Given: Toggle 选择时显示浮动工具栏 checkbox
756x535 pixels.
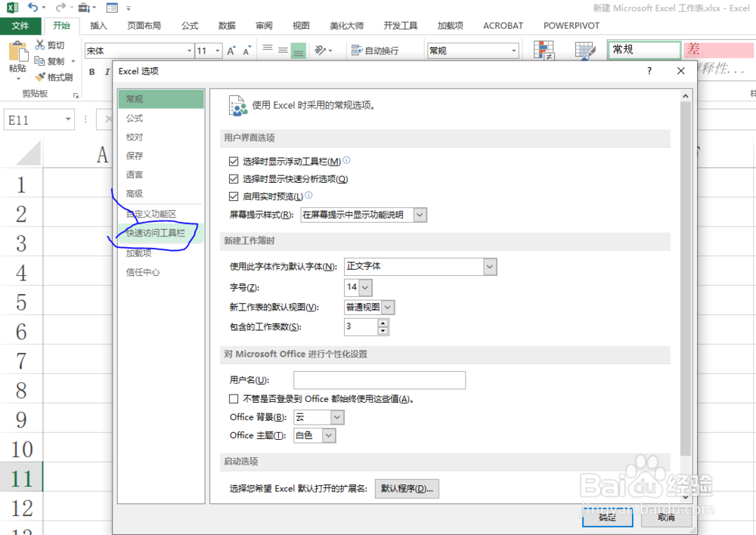Looking at the screenshot, I should pos(234,161).
